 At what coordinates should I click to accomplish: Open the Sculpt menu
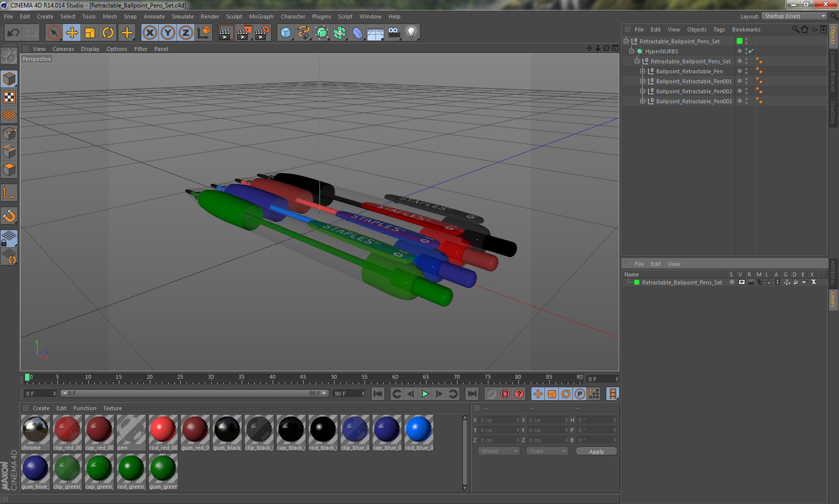[234, 16]
